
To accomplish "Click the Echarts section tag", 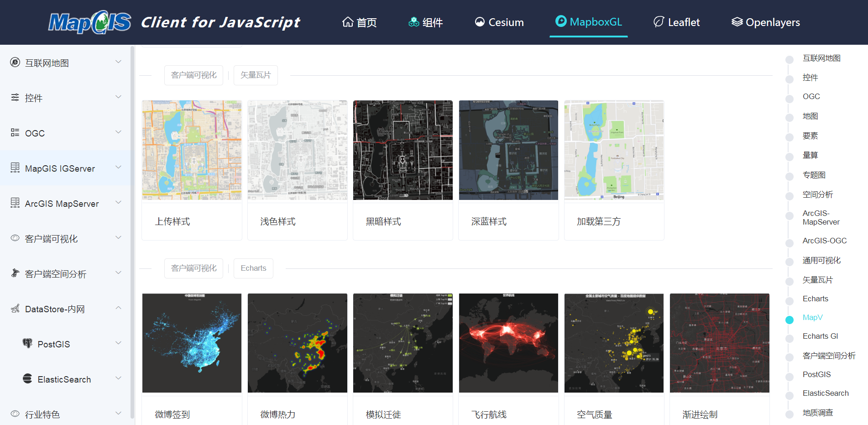I will [253, 268].
